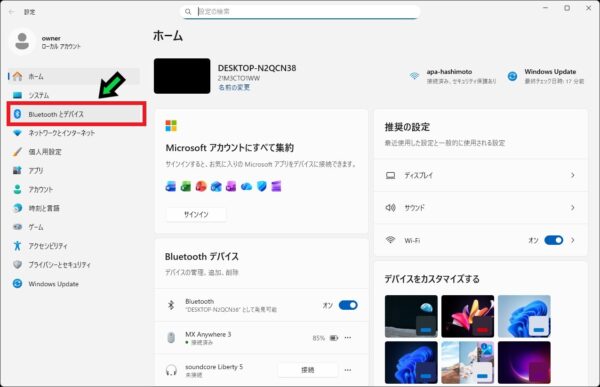Open Wi-Fi settings via its chevron
This screenshot has width=600, height=387.
(x=573, y=240)
